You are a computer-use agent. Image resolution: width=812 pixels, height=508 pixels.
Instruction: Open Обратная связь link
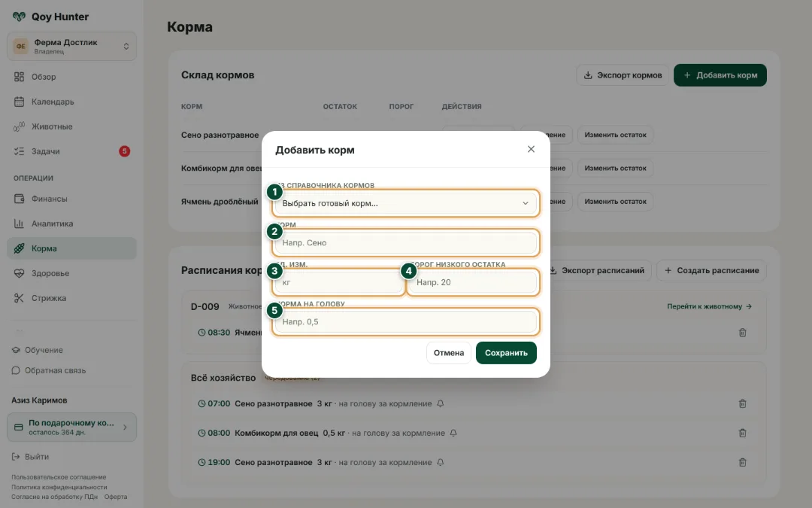(x=49, y=370)
